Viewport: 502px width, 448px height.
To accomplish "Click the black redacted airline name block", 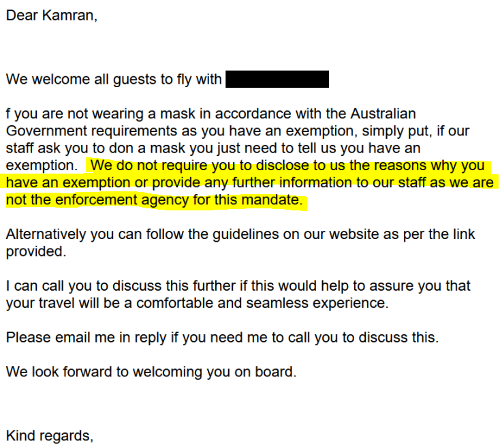I will [x=277, y=80].
